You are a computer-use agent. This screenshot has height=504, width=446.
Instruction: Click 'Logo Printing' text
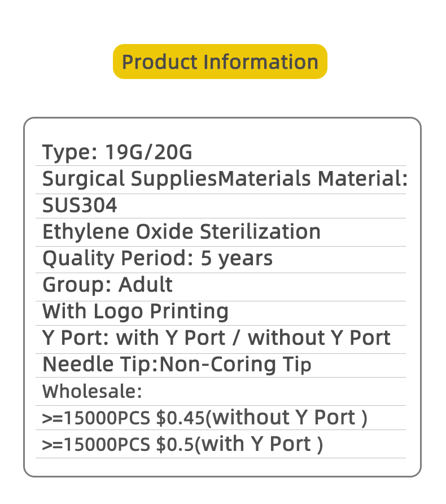click(161, 311)
